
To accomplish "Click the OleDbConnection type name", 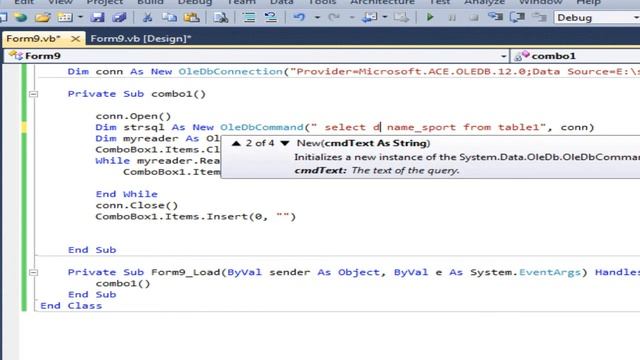I will (x=231, y=71).
